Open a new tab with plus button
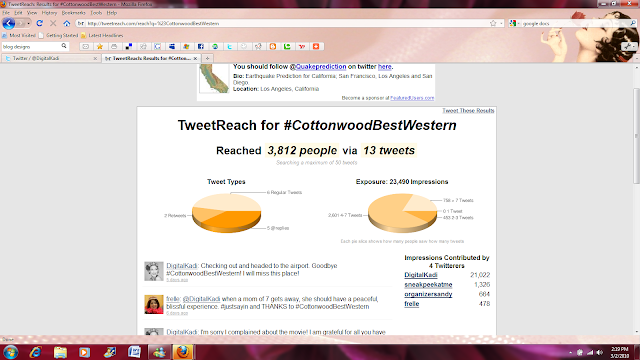The width and height of the screenshot is (640, 360). [x=207, y=58]
